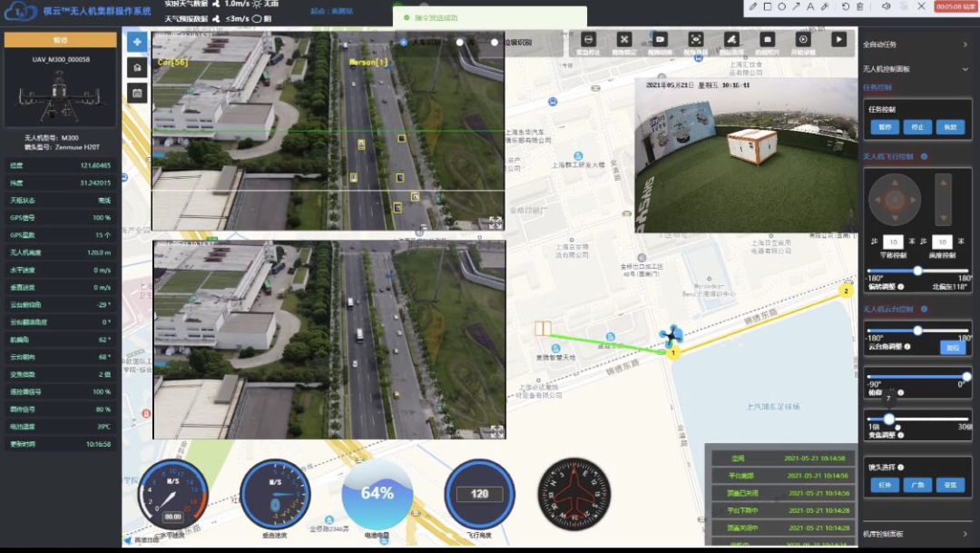Select the trash delete icon in annotation toolbar
Image resolution: width=980 pixels, height=553 pixels.
point(859,6)
